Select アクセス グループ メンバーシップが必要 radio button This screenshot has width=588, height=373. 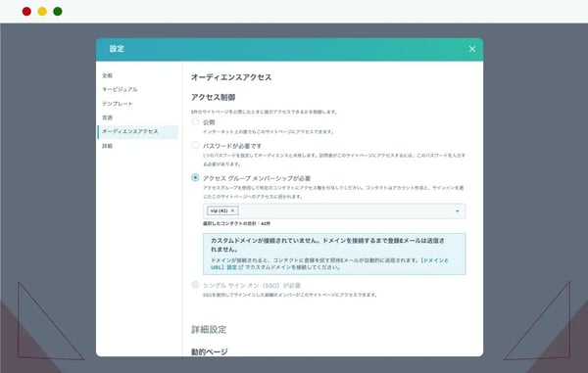(x=195, y=177)
